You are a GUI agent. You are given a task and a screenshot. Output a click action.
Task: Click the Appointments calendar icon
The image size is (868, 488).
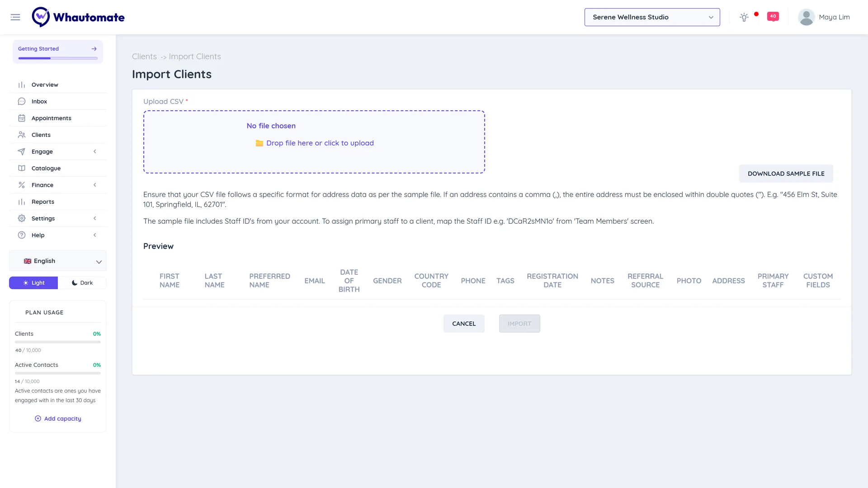click(x=22, y=118)
